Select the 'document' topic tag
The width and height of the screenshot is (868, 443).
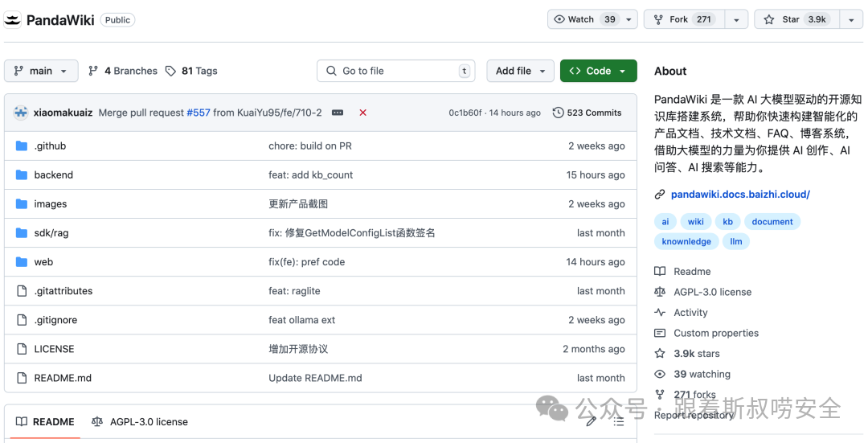pos(772,222)
